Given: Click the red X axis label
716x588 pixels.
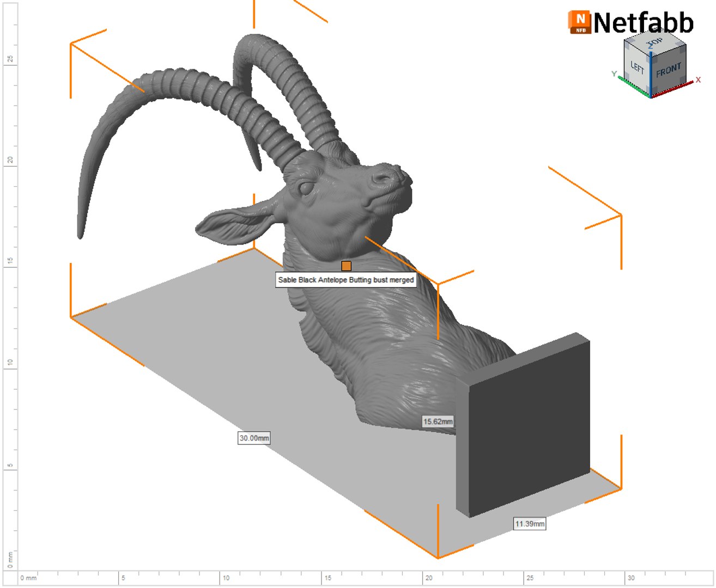Looking at the screenshot, I should tap(698, 80).
